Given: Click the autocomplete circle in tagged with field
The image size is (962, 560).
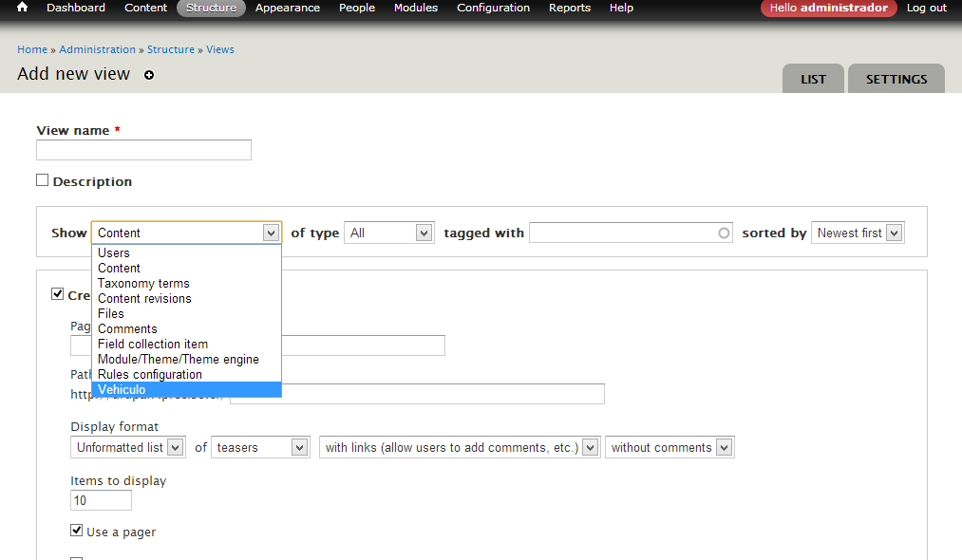Looking at the screenshot, I should 724,233.
